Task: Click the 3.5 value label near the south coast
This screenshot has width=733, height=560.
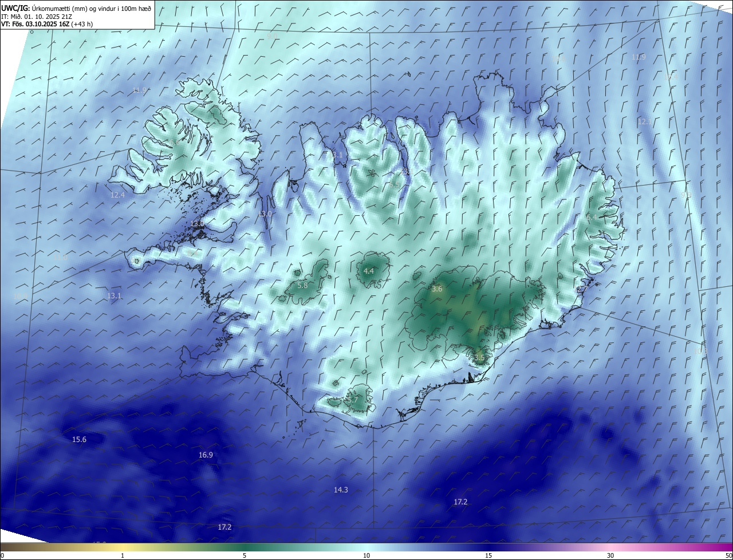Action: click(479, 357)
